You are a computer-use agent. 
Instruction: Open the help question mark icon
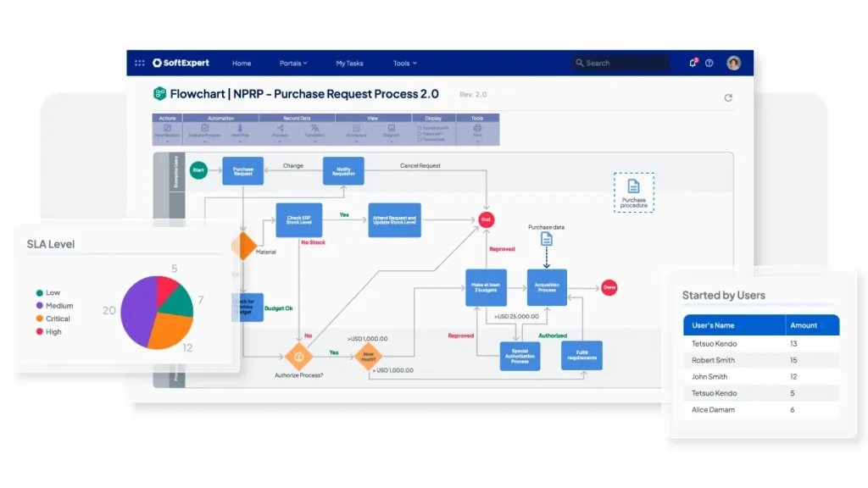tap(709, 63)
